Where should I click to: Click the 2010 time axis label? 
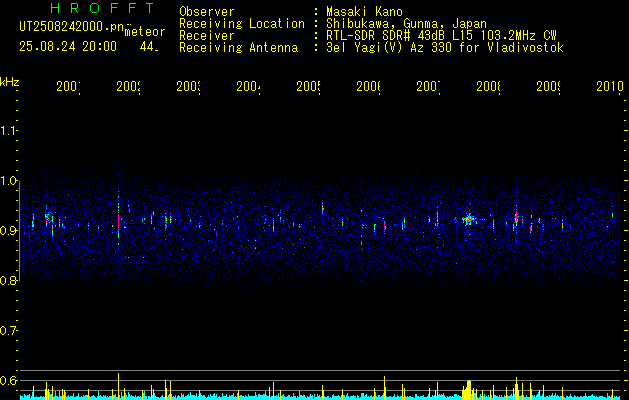(x=610, y=86)
